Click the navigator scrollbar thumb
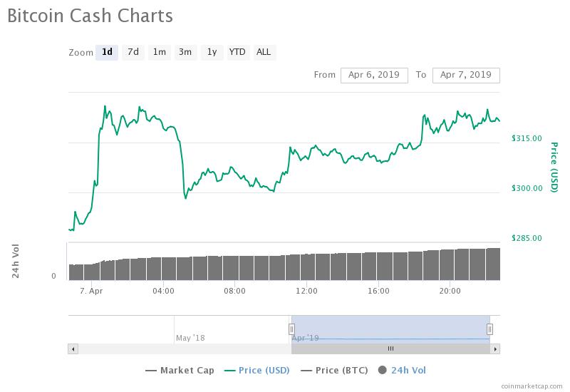Screen dimensions: 570x392 [x=390, y=349]
